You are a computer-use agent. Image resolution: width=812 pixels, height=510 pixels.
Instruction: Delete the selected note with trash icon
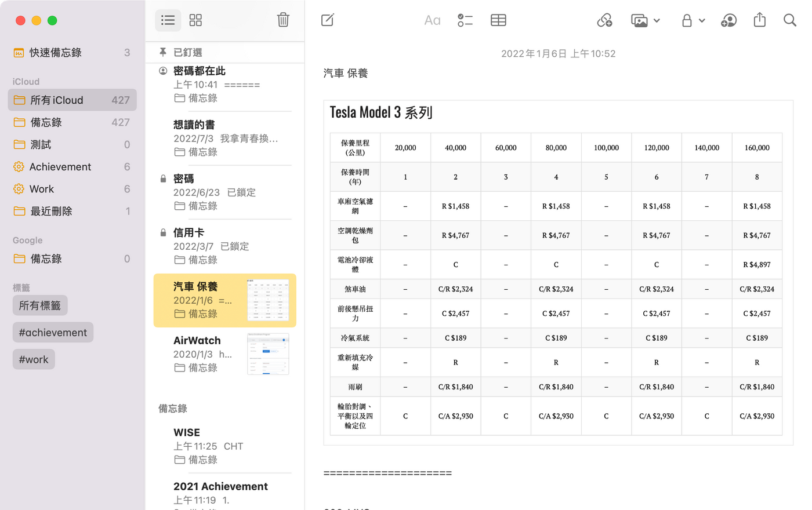click(x=283, y=20)
